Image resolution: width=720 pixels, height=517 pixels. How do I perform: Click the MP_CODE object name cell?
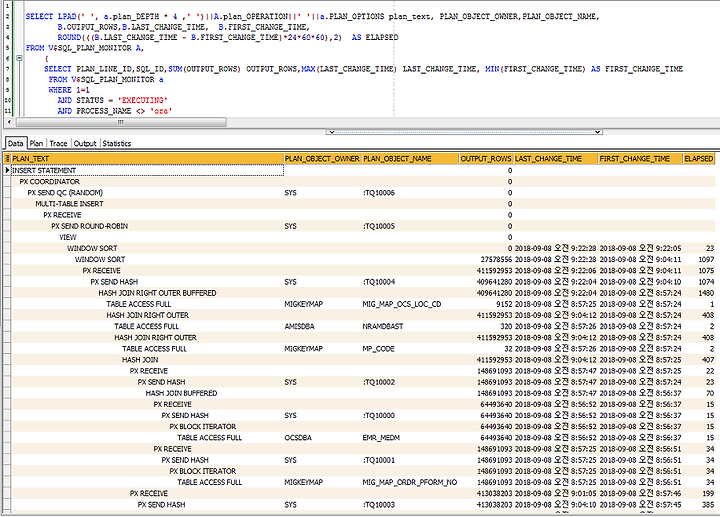coord(411,348)
